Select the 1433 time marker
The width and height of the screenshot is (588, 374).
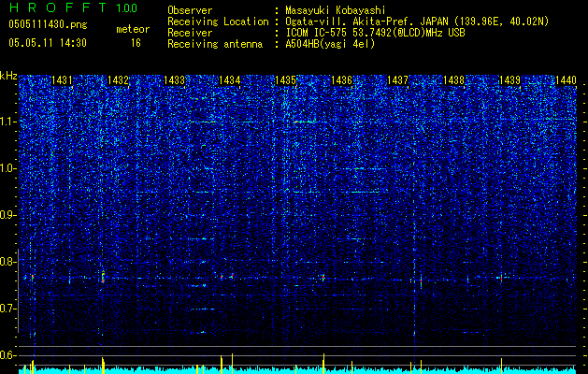(x=174, y=80)
